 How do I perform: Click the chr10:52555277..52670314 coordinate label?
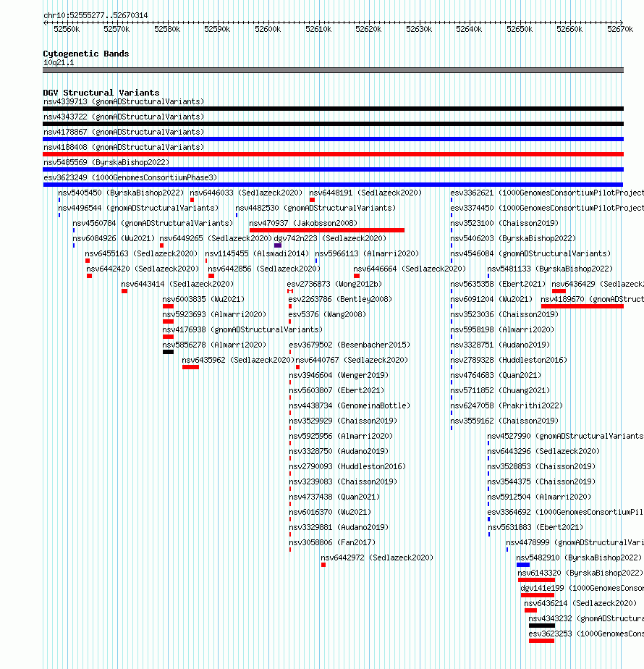coord(96,15)
